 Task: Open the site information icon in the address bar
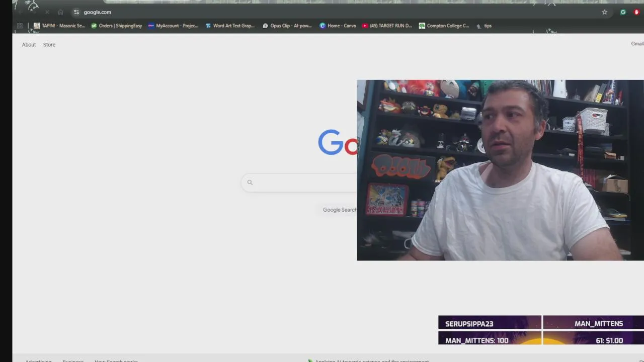click(x=76, y=12)
